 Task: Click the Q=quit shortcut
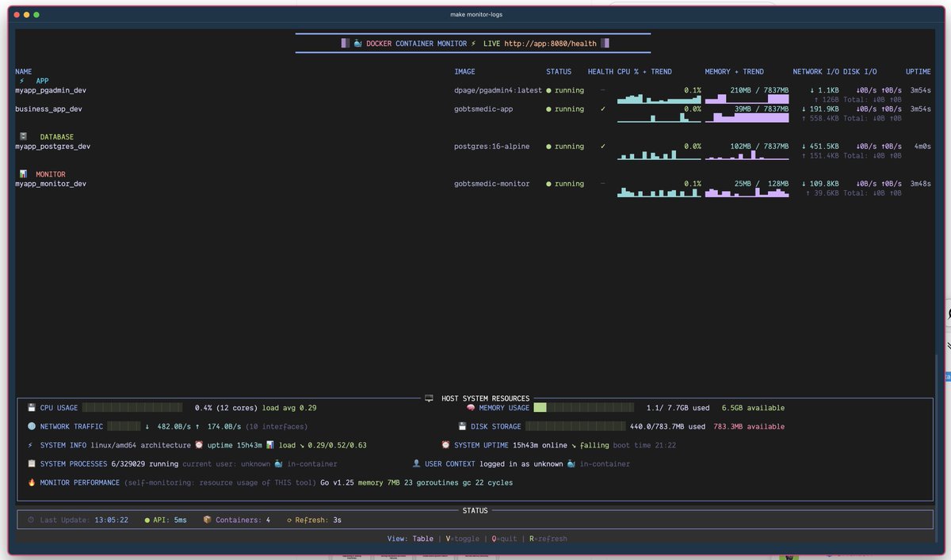pos(504,539)
